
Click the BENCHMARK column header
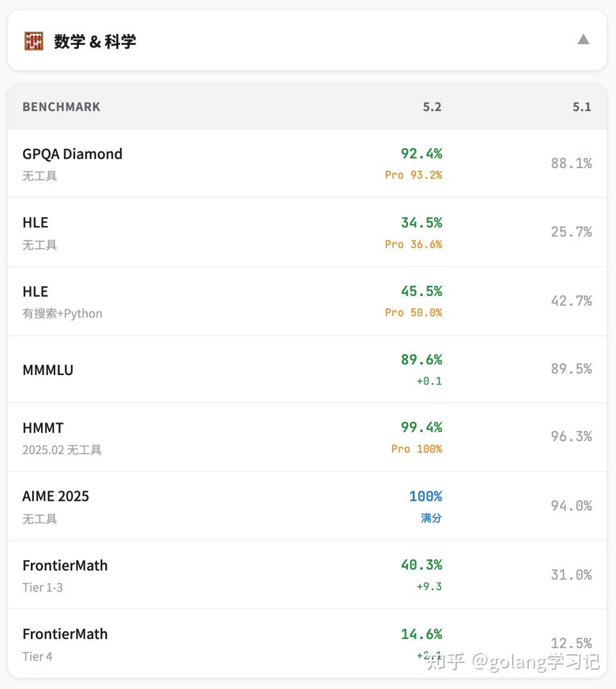click(x=62, y=107)
